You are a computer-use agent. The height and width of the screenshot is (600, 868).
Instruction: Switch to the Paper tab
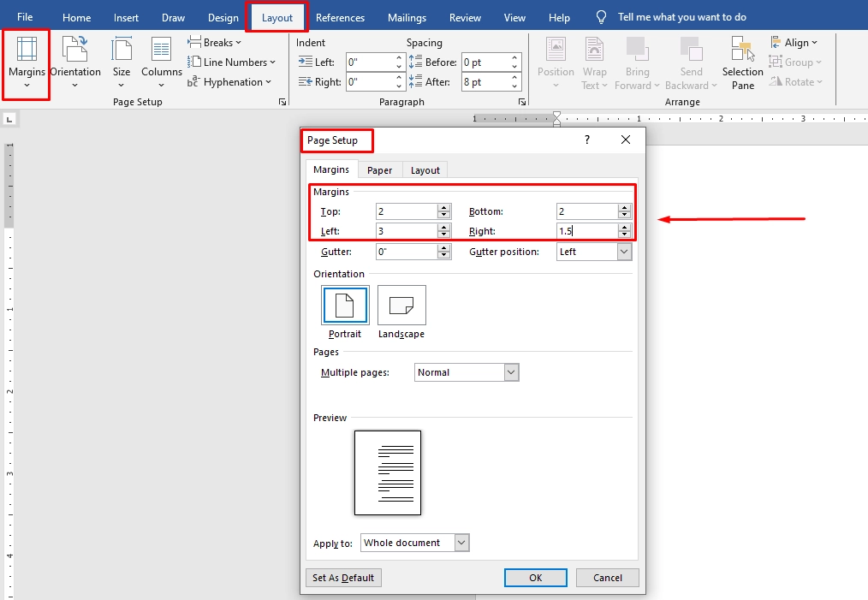(x=379, y=169)
